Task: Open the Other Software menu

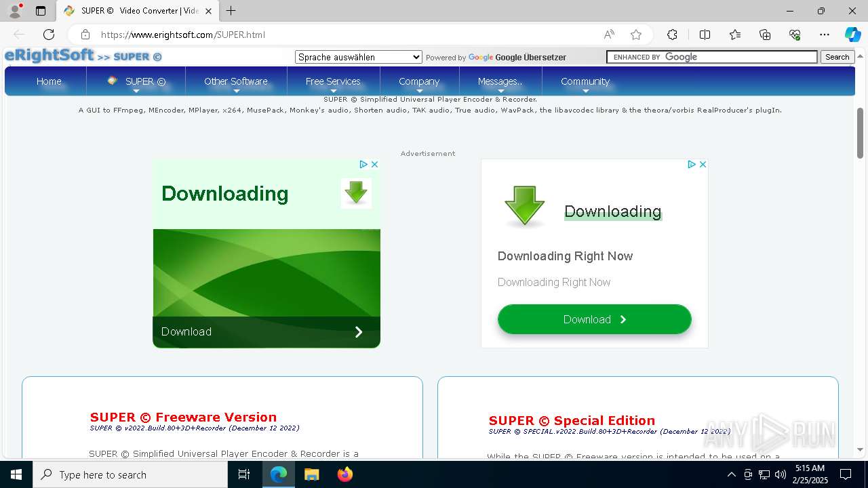Action: [x=236, y=81]
